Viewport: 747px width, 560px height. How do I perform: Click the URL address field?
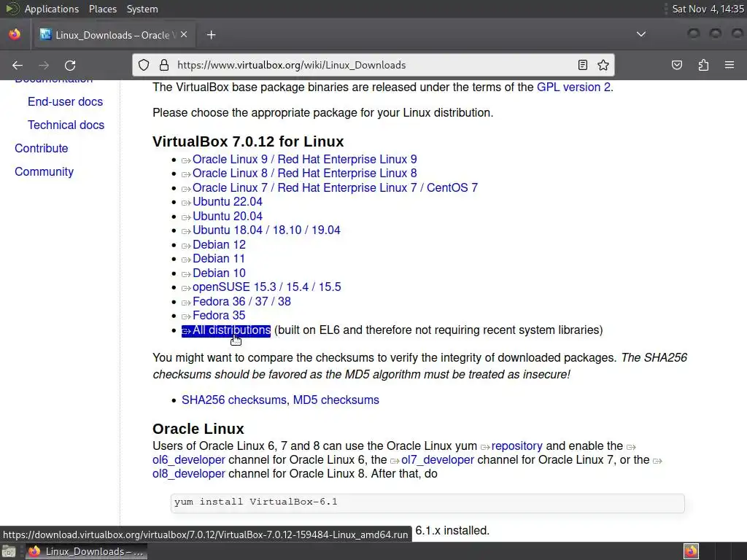click(373, 65)
